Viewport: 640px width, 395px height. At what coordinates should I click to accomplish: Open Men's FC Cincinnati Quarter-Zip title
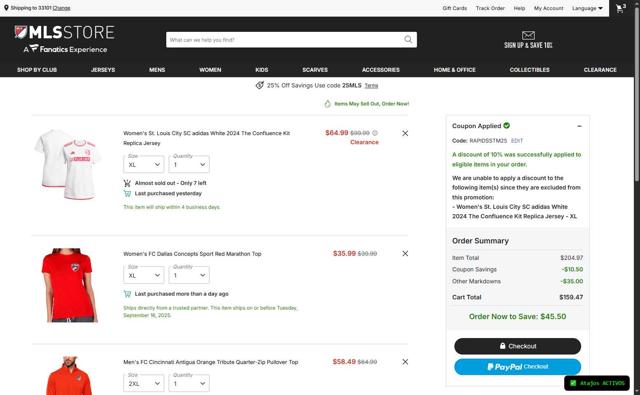[211, 362]
